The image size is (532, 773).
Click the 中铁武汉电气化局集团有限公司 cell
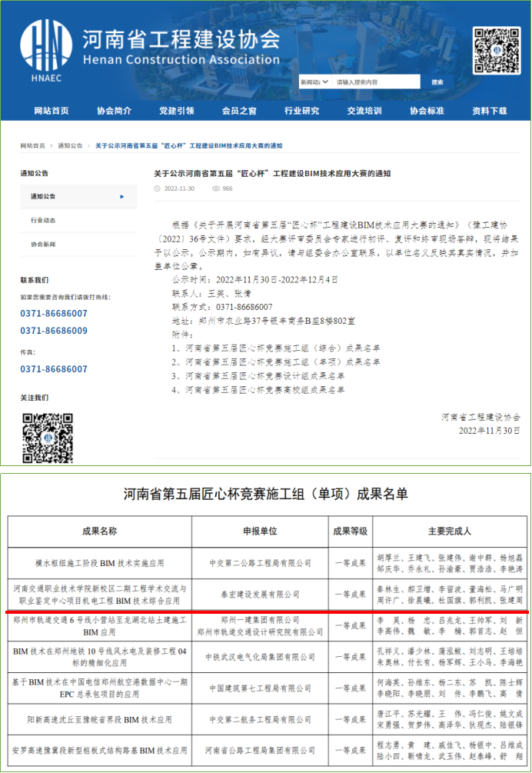tap(260, 657)
